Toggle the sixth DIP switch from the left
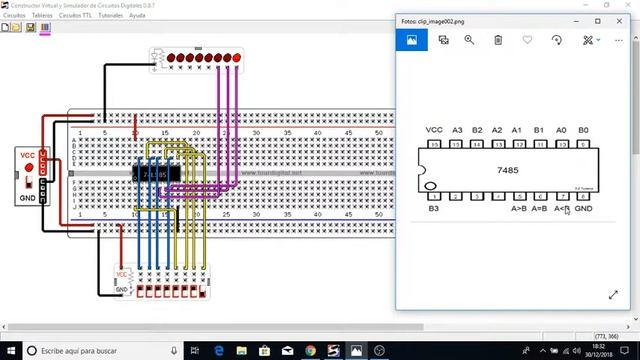Screen dimensions: 640x360 185,291
